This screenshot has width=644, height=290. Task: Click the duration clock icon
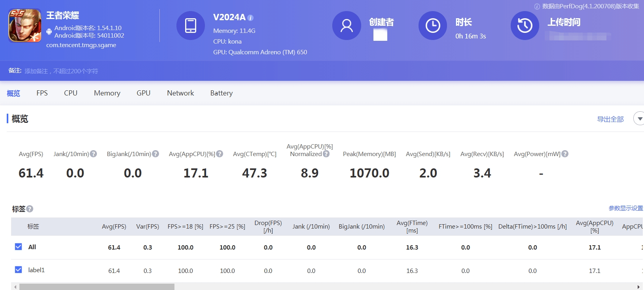[433, 26]
